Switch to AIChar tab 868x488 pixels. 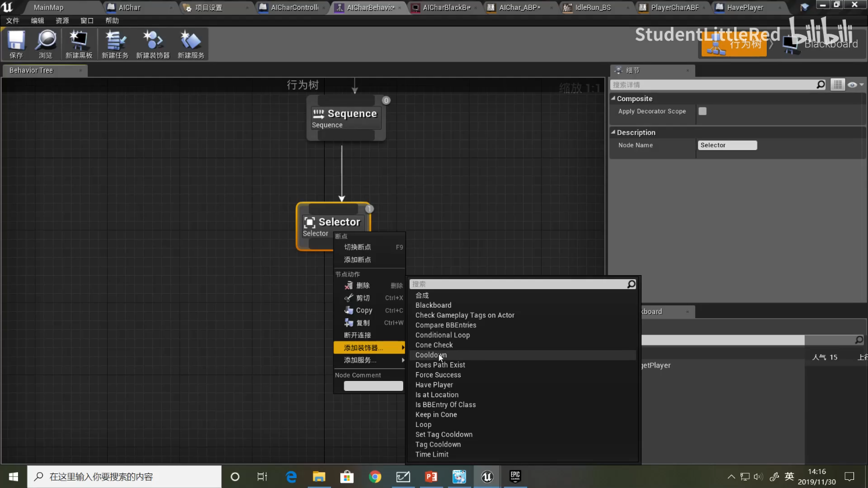pyautogui.click(x=129, y=8)
